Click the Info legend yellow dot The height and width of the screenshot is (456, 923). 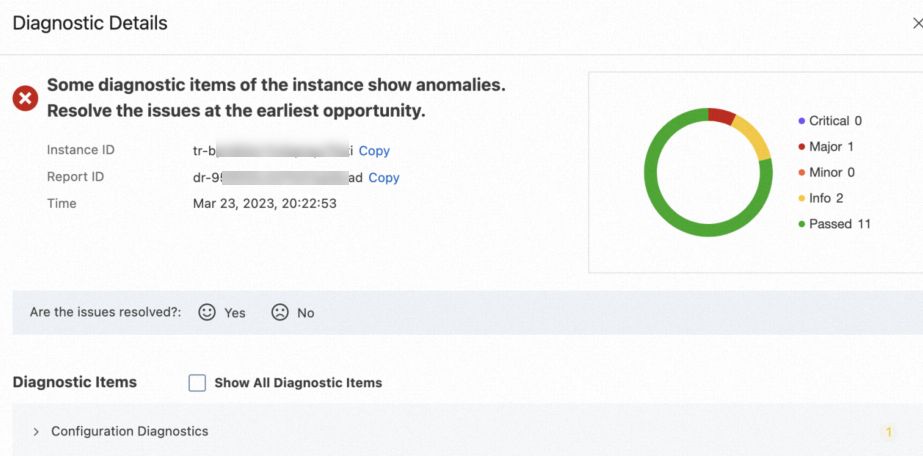802,198
